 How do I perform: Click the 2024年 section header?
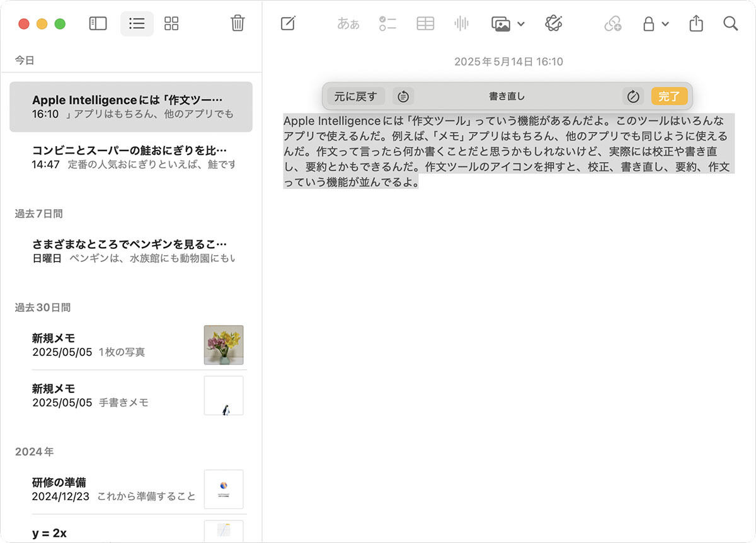pyautogui.click(x=35, y=452)
